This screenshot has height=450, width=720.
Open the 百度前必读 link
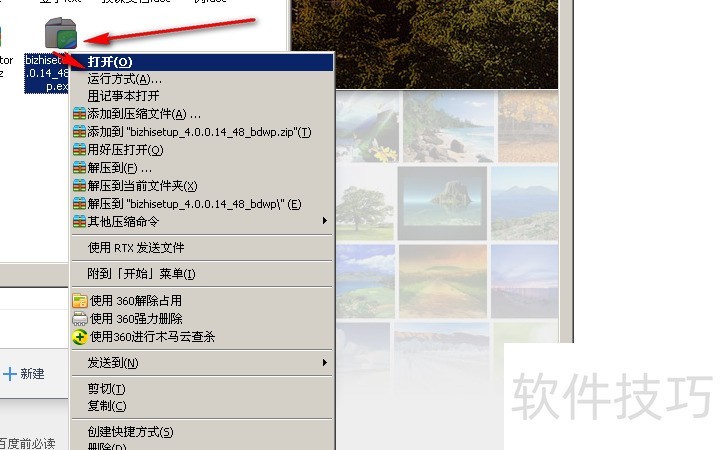tap(27, 443)
